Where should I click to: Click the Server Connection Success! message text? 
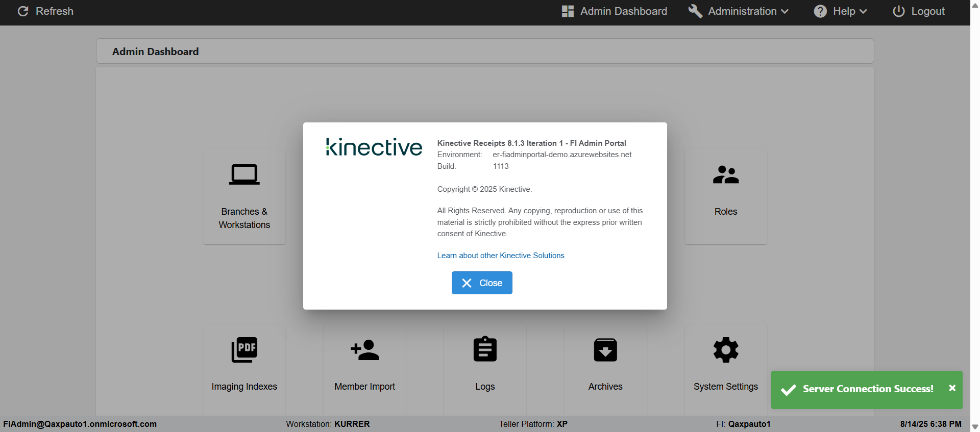coord(868,389)
